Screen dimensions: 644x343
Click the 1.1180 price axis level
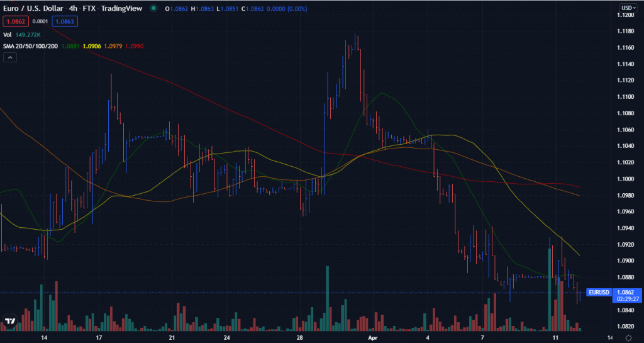click(625, 31)
